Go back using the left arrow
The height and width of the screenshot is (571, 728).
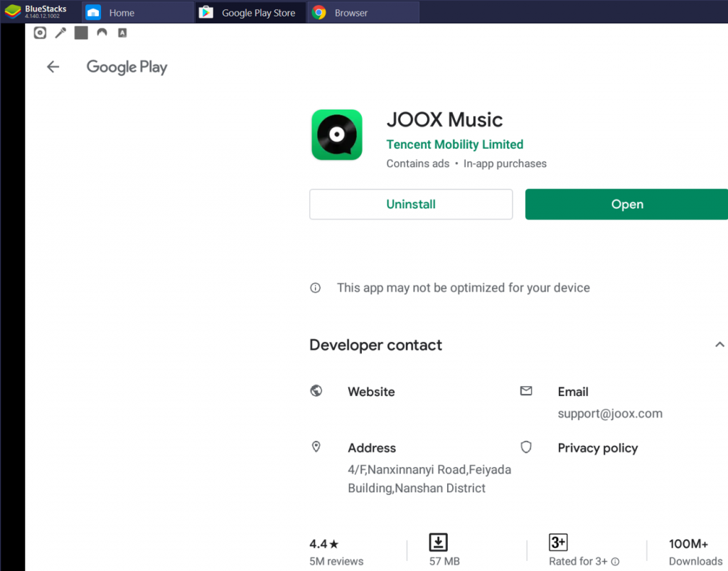point(53,67)
